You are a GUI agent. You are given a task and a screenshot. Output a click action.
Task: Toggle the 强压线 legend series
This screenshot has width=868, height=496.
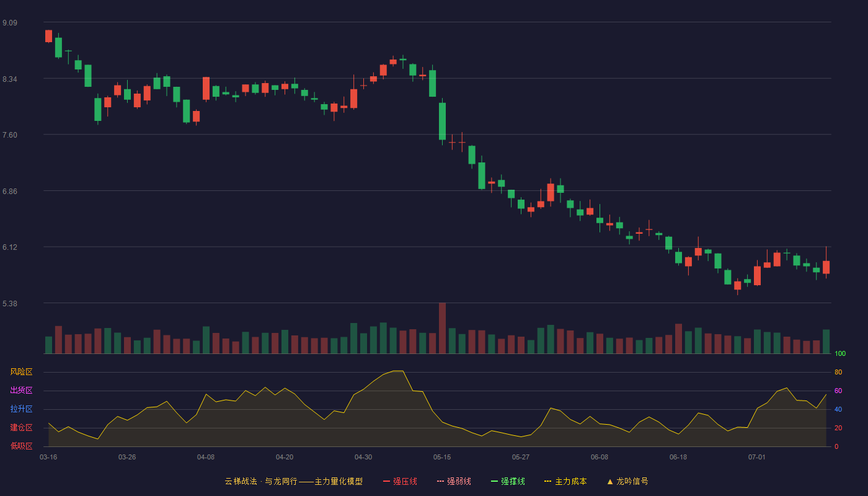click(x=400, y=481)
